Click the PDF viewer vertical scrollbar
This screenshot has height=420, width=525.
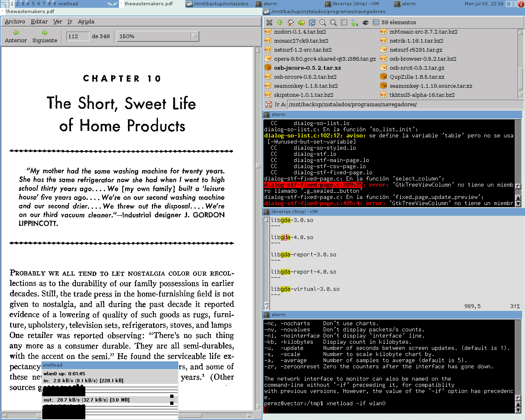[258, 229]
